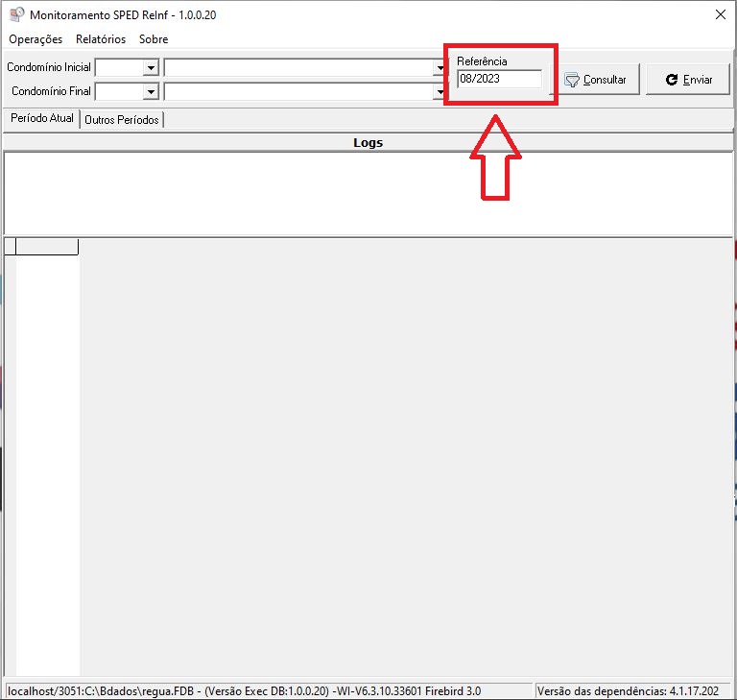This screenshot has width=737, height=700.
Task: Open the Operações menu
Action: [x=36, y=39]
